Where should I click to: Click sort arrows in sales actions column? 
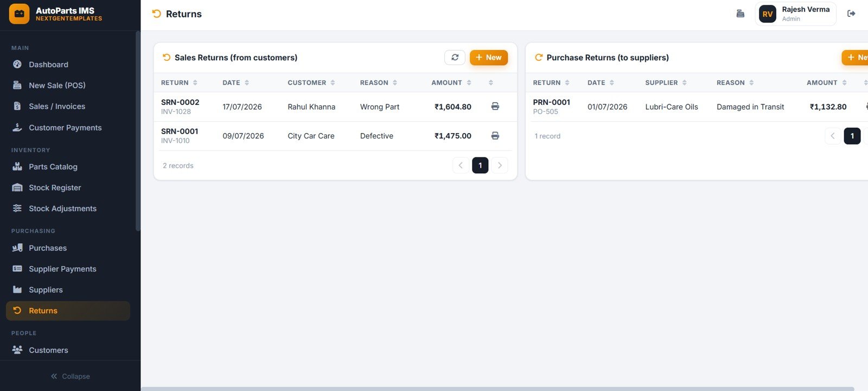click(490, 83)
